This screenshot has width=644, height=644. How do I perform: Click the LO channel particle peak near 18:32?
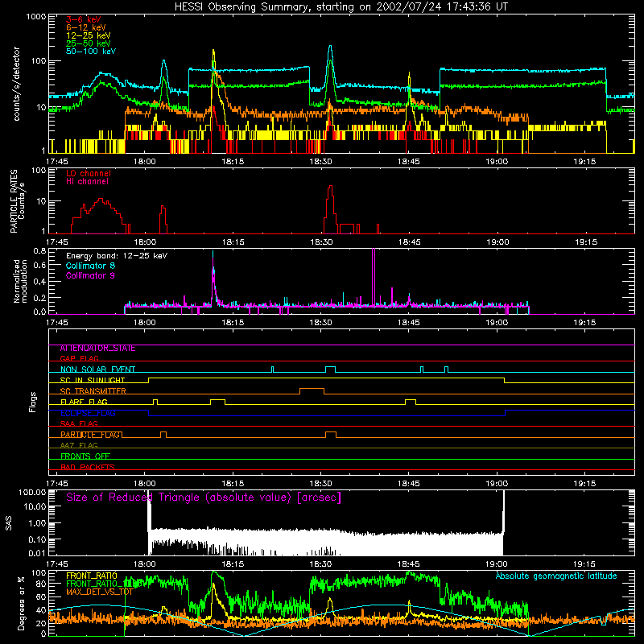[330, 187]
